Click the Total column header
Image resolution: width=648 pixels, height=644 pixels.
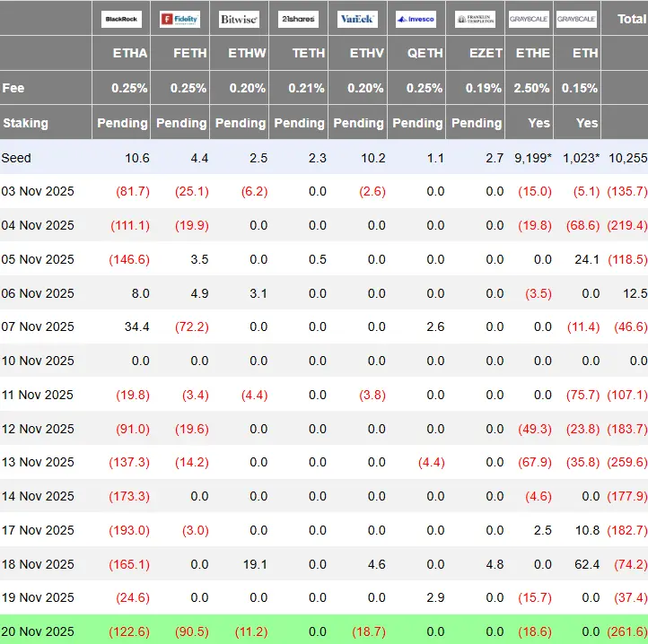632,19
